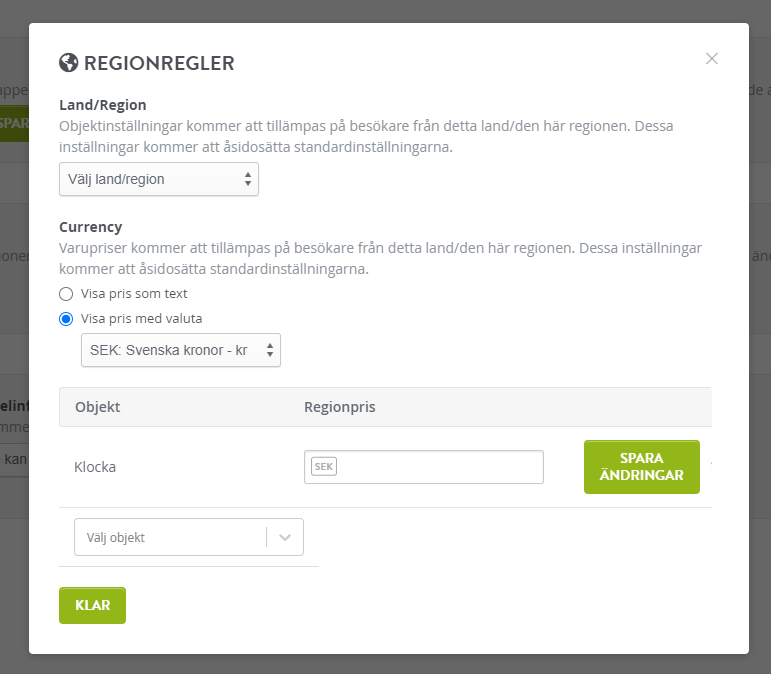This screenshot has width=771, height=674.
Task: Click the green Klar button
Action: point(92,605)
